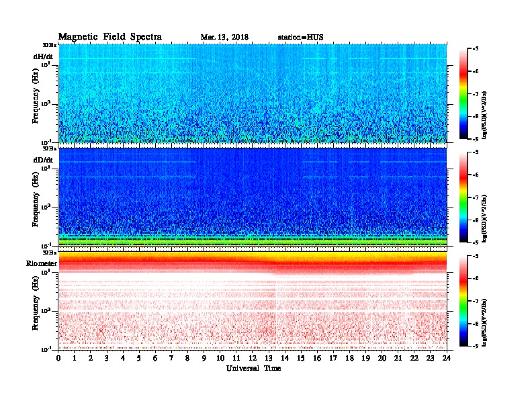
Task: Click hour "18" on the time axis
Action: coord(349,358)
